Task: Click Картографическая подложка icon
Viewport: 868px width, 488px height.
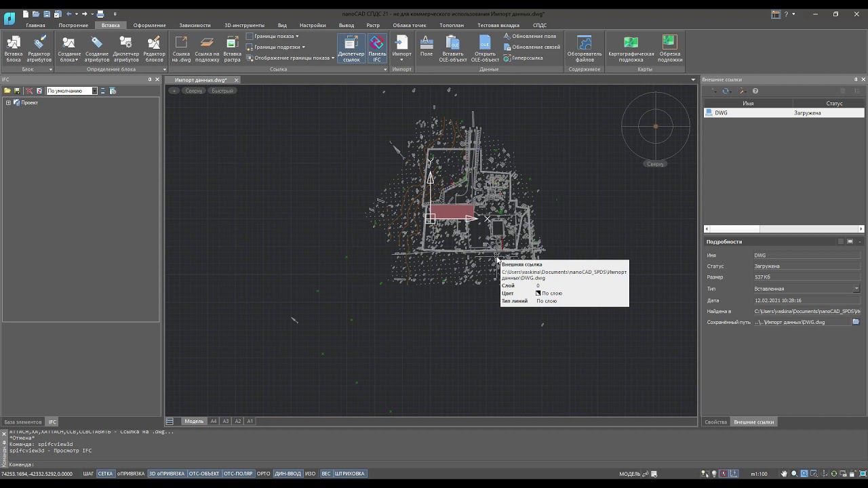Action: (631, 49)
